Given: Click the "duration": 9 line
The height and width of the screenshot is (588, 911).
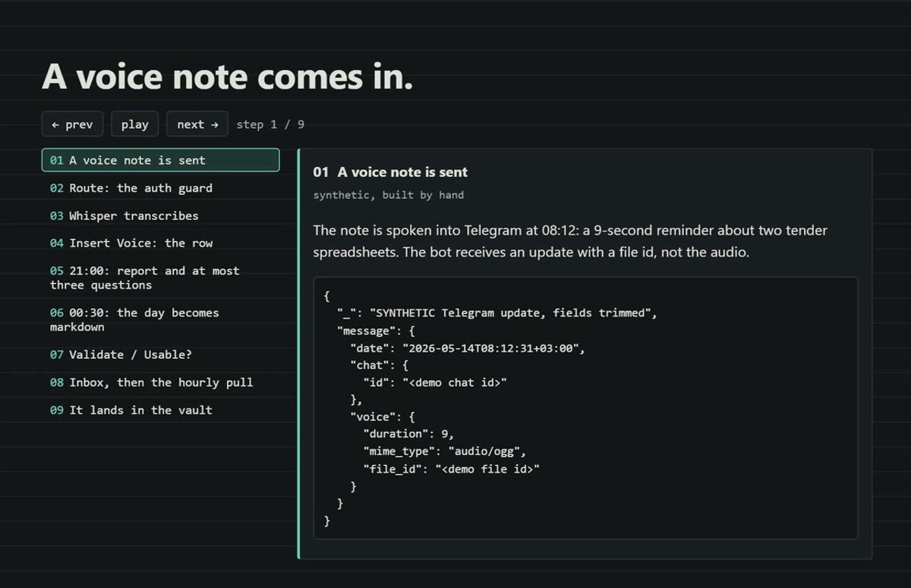Looking at the screenshot, I should pos(408,434).
